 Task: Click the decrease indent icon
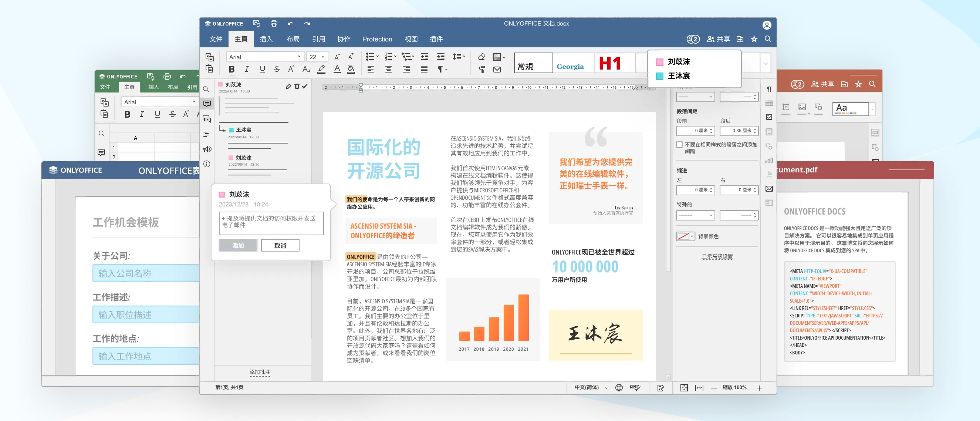425,57
